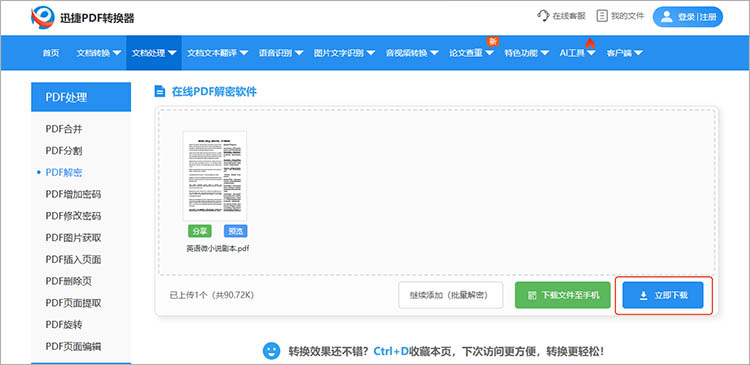The image size is (750, 365).
Task: Expand the 客户端 dropdown menu
Action: 624,53
